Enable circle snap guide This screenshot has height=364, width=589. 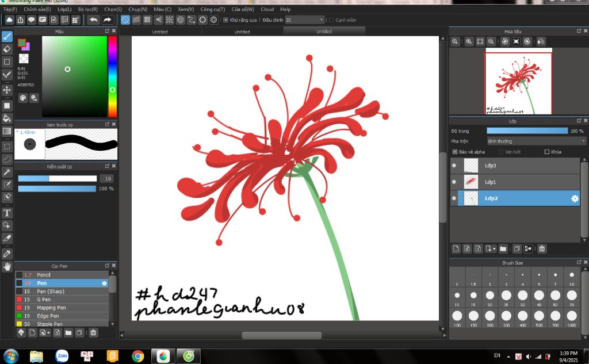pos(180,20)
